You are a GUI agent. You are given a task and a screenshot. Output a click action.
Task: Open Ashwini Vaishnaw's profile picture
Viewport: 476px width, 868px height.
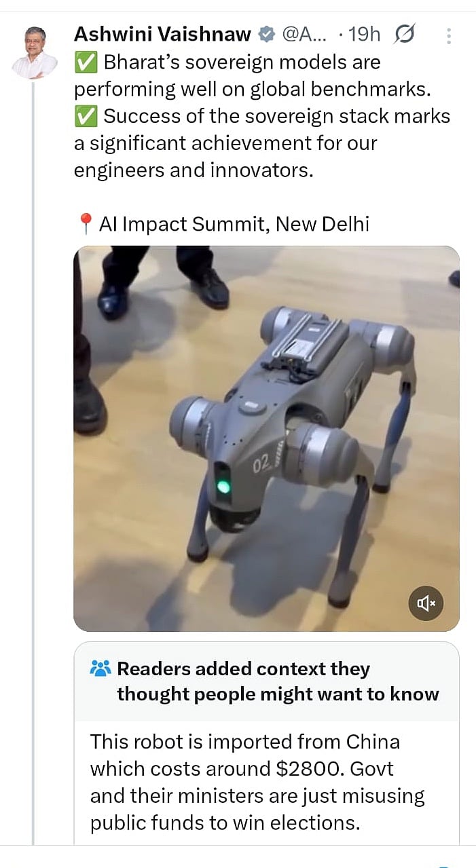[35, 53]
